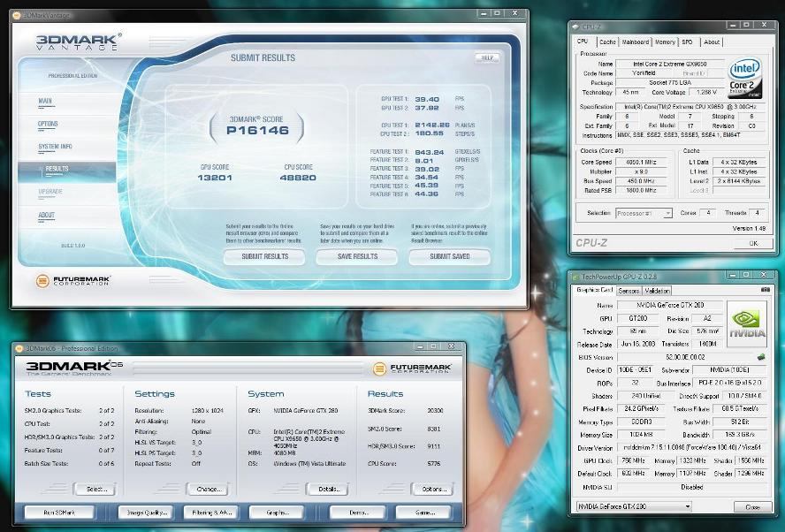Click the Run 3DMark button

(59, 513)
